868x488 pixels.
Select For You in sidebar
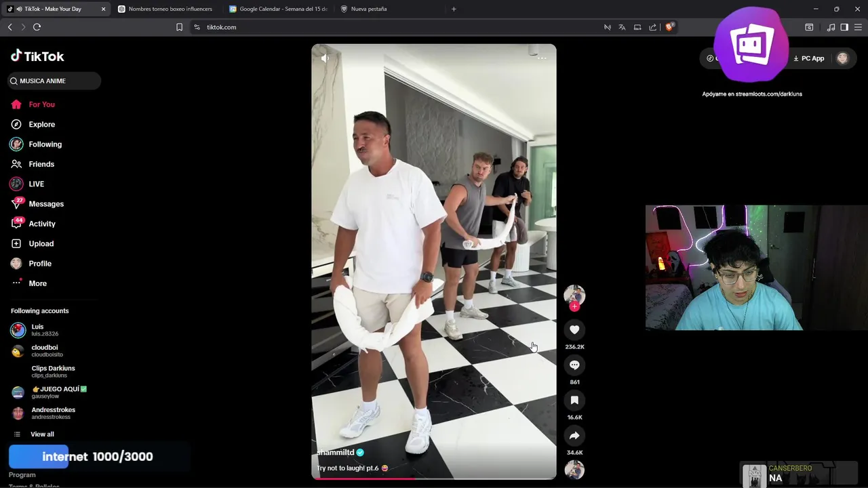pos(41,104)
